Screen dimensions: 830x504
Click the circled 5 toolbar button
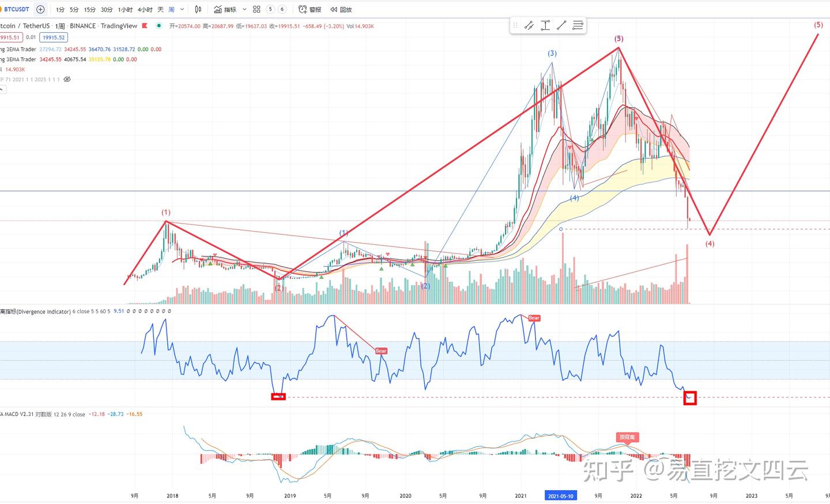click(x=270, y=9)
